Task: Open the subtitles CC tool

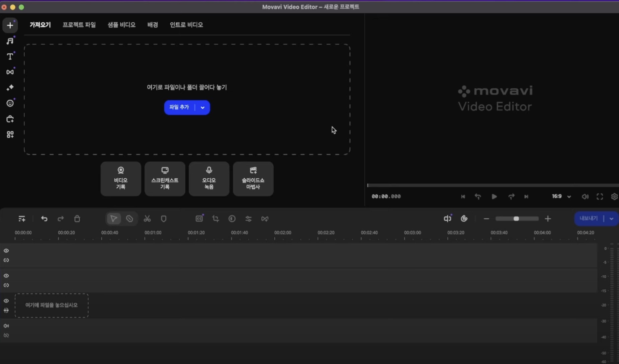Action: click(x=199, y=218)
